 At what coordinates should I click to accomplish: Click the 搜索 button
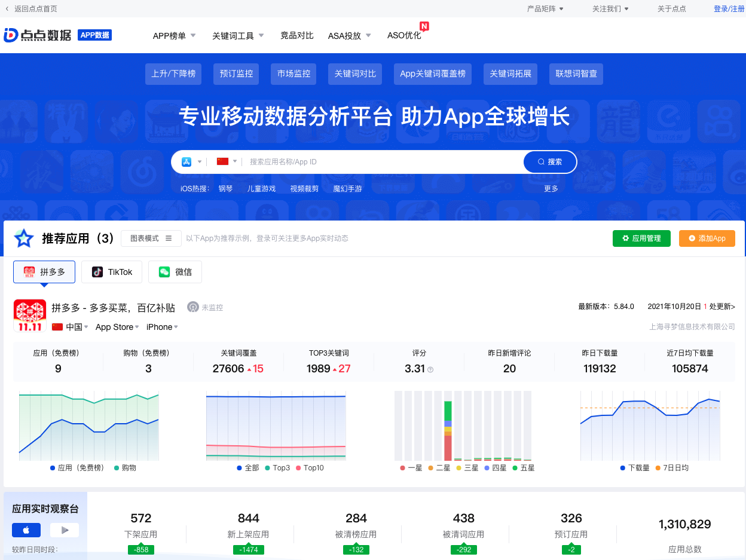tap(550, 161)
